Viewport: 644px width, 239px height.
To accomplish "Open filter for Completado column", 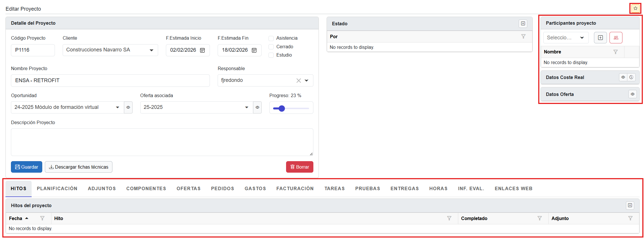I will (x=540, y=218).
